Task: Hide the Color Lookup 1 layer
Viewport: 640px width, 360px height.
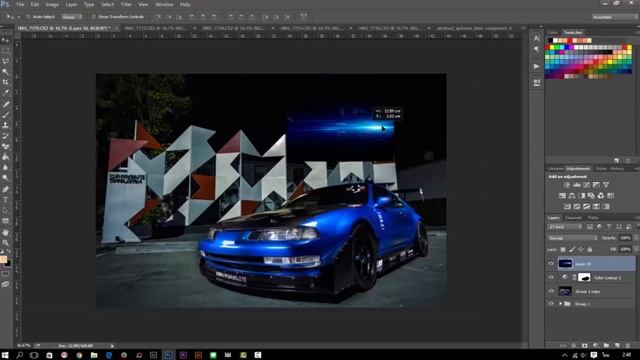Action: click(x=551, y=278)
